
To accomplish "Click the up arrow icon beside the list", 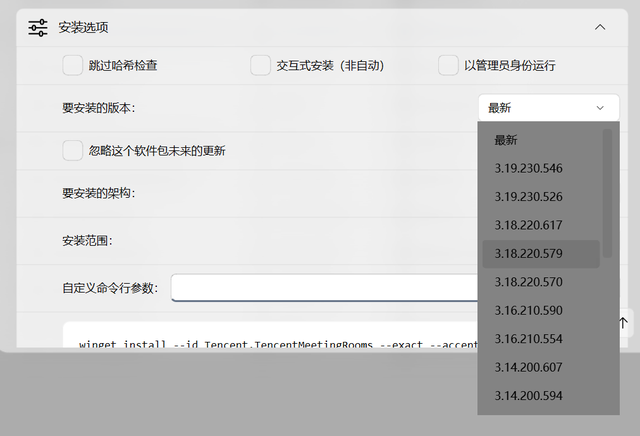I will click(x=623, y=323).
